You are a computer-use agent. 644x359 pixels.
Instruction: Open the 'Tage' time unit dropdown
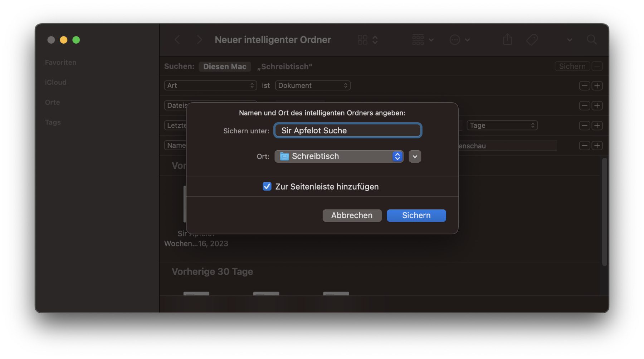pos(502,126)
